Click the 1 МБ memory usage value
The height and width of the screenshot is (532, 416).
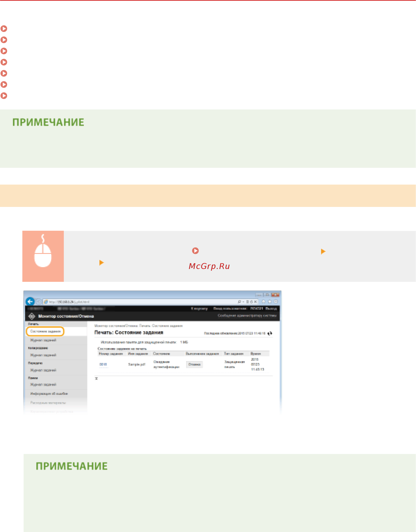(184, 342)
